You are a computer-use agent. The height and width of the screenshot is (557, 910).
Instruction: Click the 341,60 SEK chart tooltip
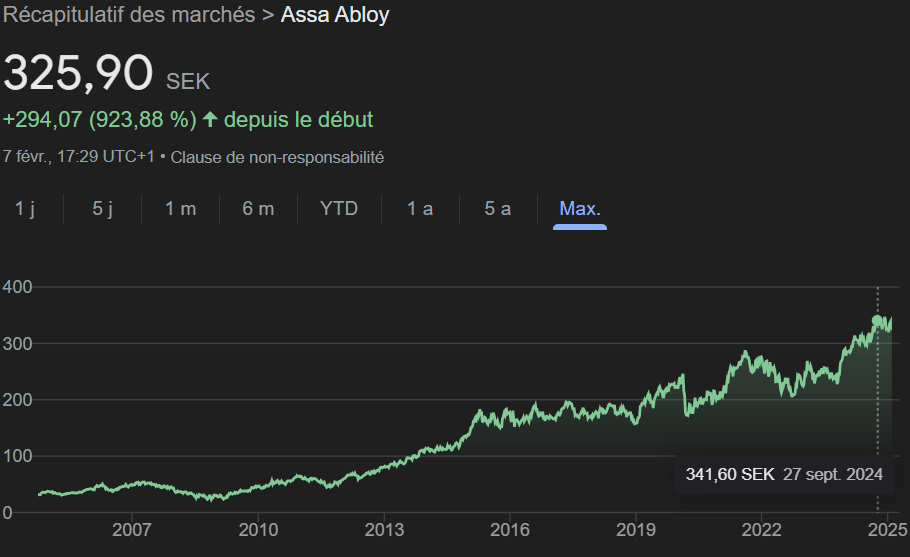click(784, 474)
